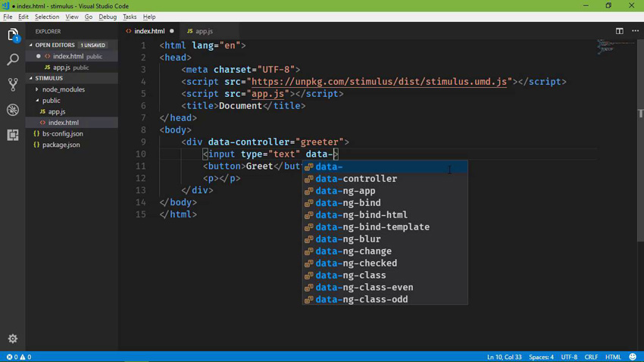
Task: Click Spaces: 4 indentation setting
Action: pyautogui.click(x=541, y=357)
